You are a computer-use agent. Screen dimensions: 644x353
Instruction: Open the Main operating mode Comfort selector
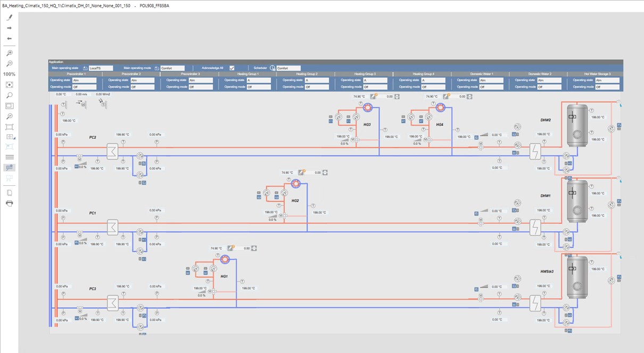coord(173,68)
